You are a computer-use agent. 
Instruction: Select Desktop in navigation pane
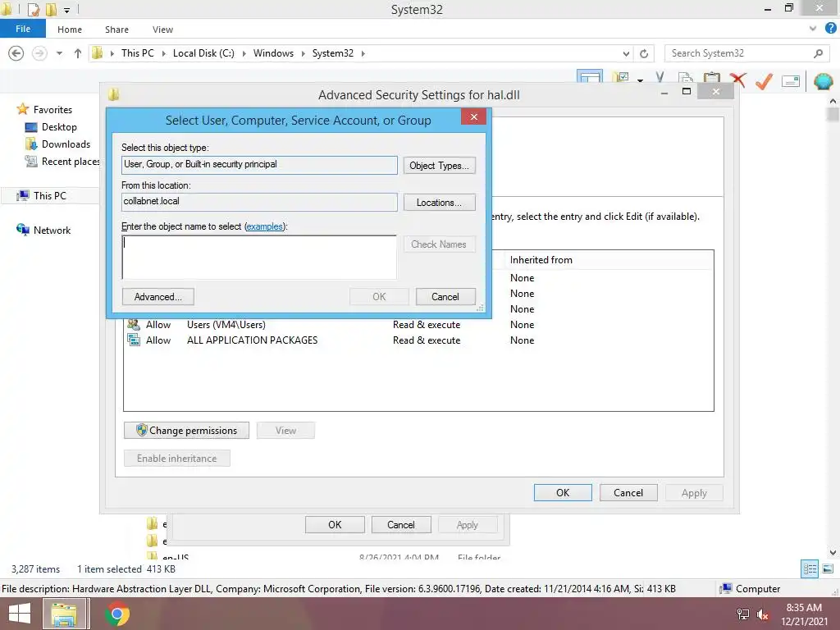tap(52, 127)
